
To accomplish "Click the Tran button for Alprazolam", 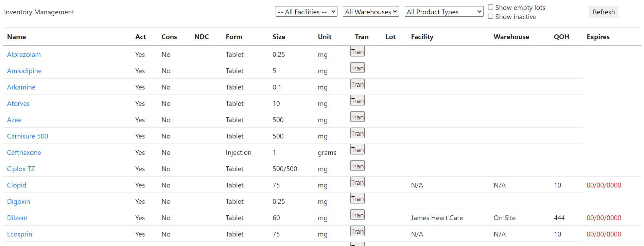I will pyautogui.click(x=358, y=52).
